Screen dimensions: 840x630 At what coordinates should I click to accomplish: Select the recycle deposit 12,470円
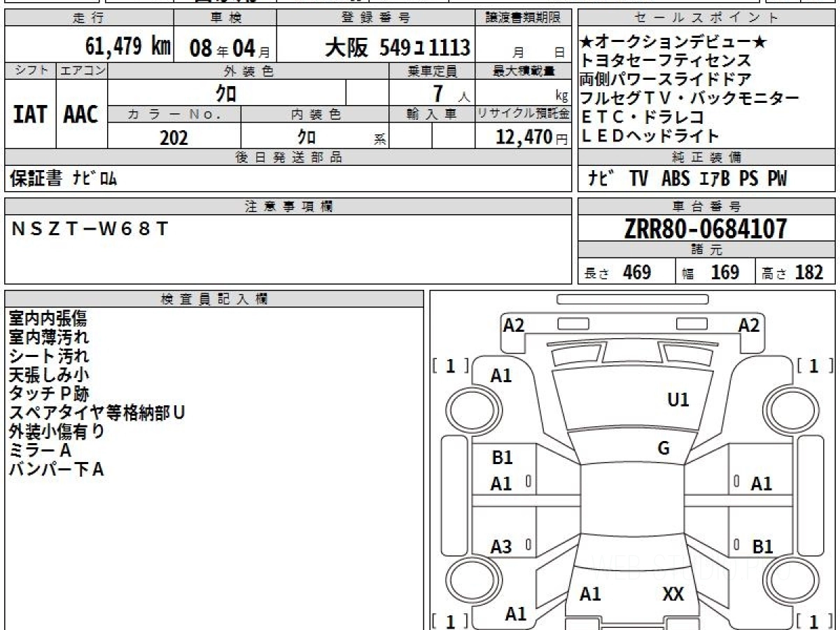click(531, 137)
